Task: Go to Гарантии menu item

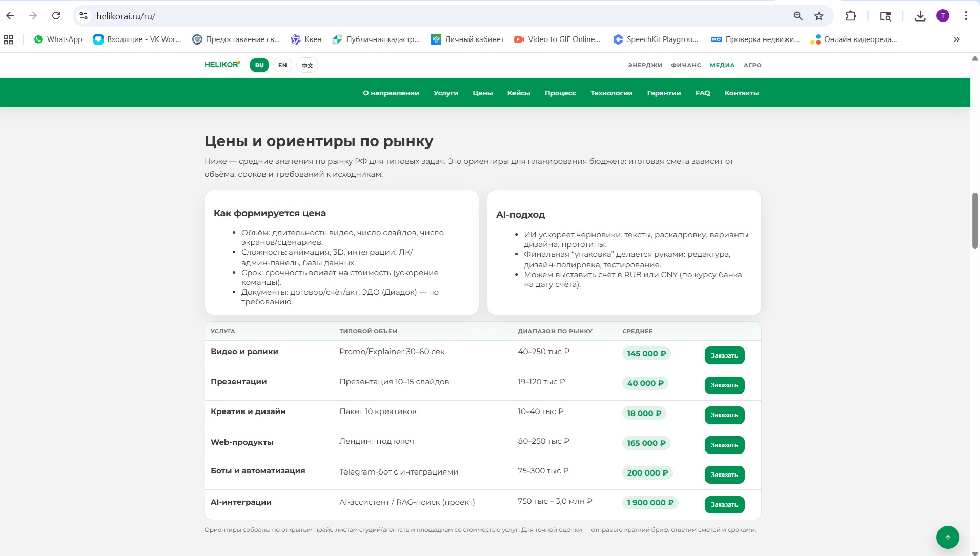Action: click(664, 93)
